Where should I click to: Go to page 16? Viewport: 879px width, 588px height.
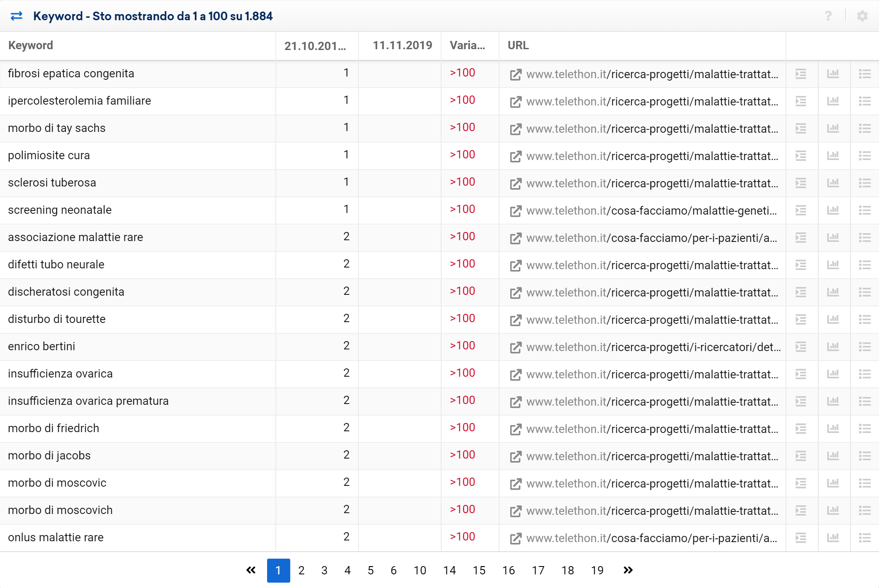tap(509, 571)
